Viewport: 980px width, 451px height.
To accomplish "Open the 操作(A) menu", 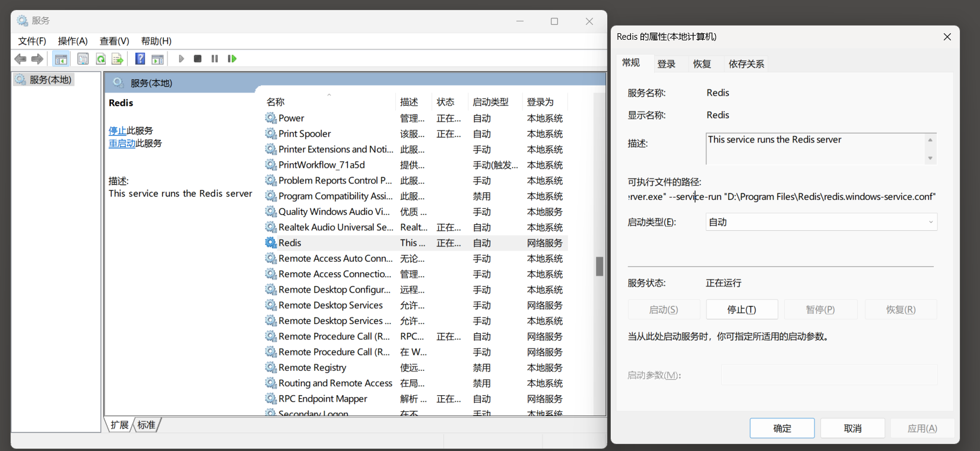I will [72, 41].
